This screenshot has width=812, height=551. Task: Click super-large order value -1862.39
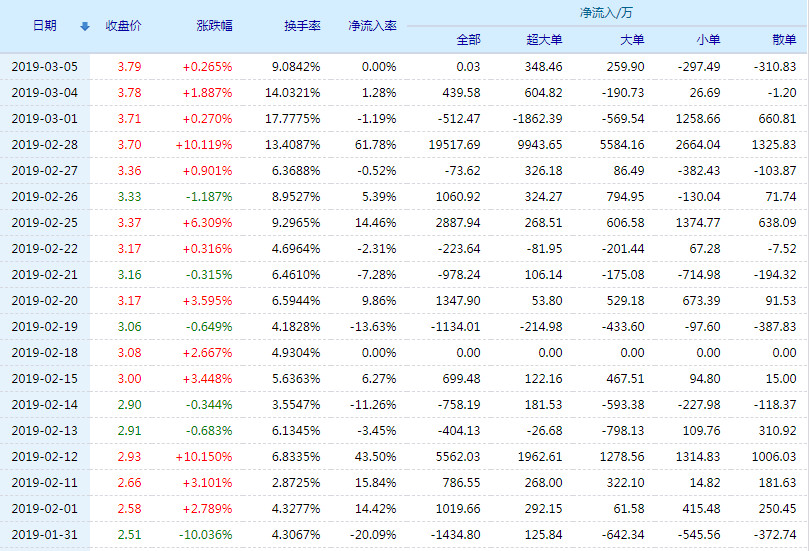pyautogui.click(x=538, y=119)
